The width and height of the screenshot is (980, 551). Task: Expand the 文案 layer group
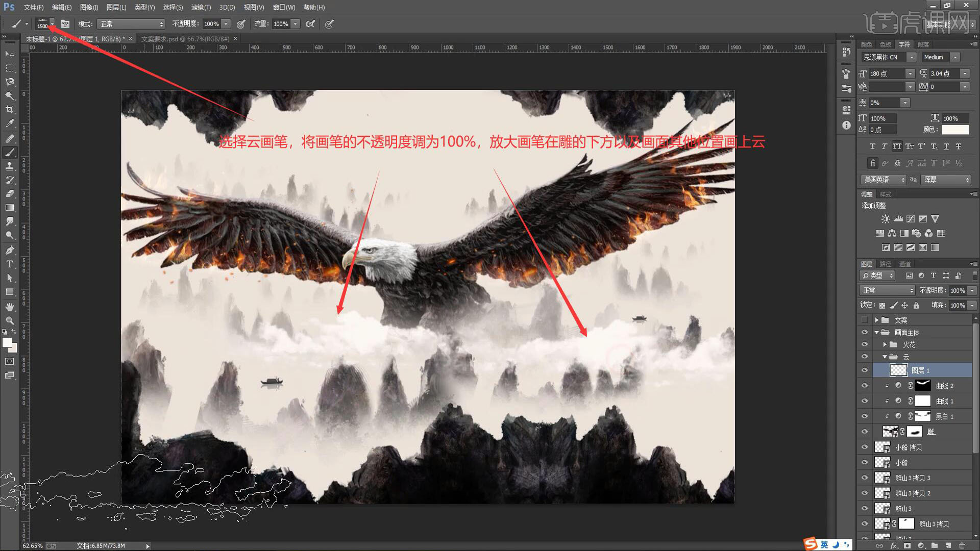coord(876,320)
